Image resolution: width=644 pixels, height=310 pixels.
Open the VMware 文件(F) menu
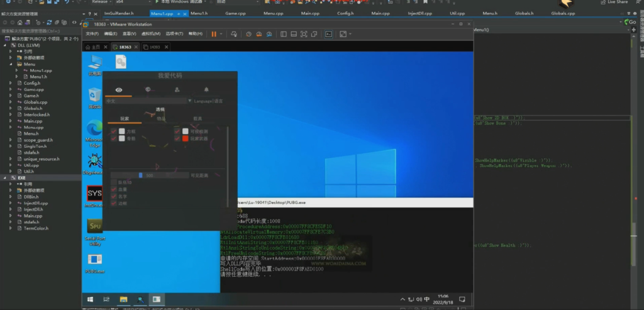pos(91,34)
